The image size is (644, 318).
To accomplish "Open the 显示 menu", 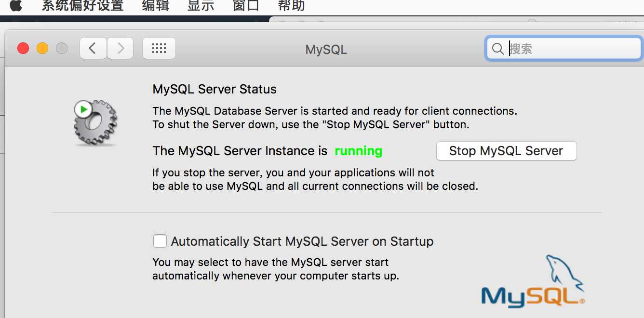I will pos(201,6).
